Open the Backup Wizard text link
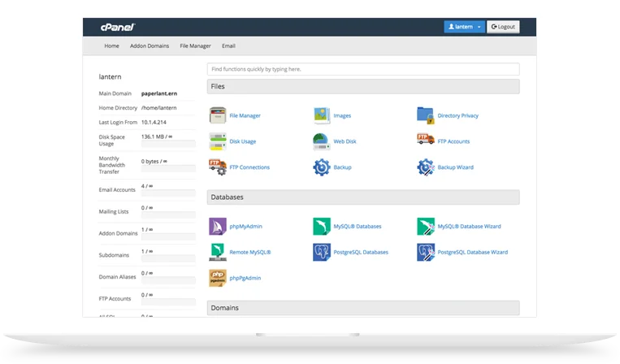 [x=456, y=167]
